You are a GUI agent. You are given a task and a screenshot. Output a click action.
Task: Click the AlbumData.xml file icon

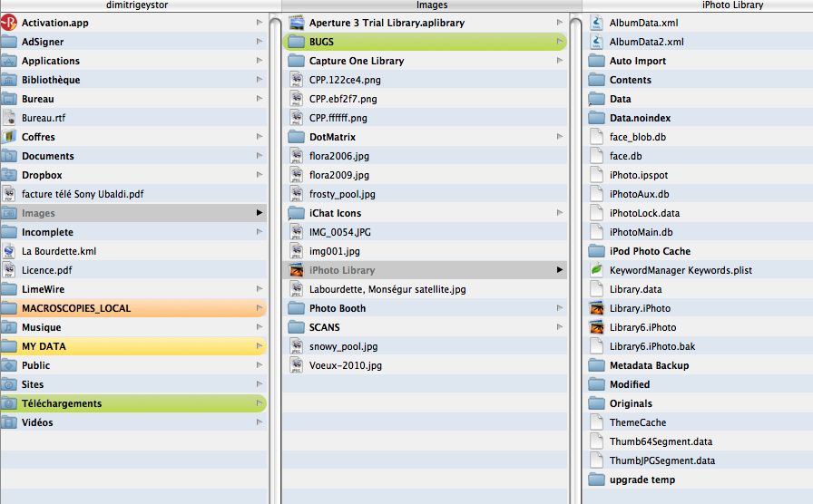pos(597,23)
